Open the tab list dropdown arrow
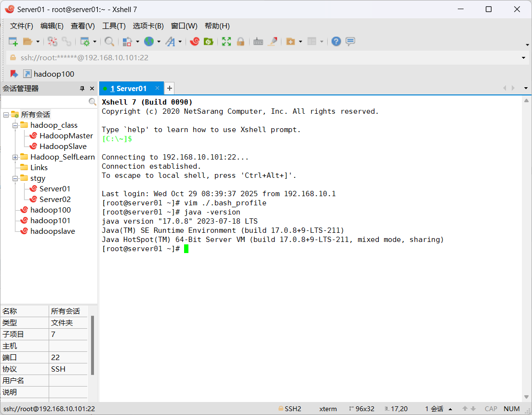The width and height of the screenshot is (532, 415). tap(526, 88)
